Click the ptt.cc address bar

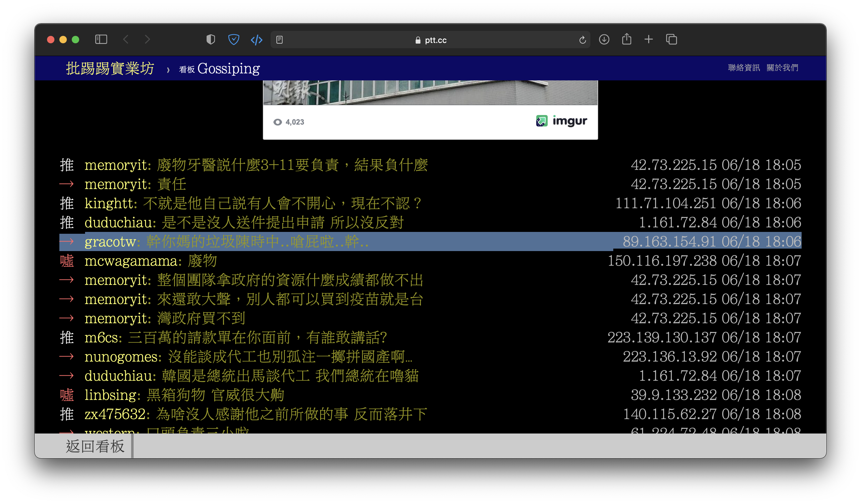[x=430, y=40]
